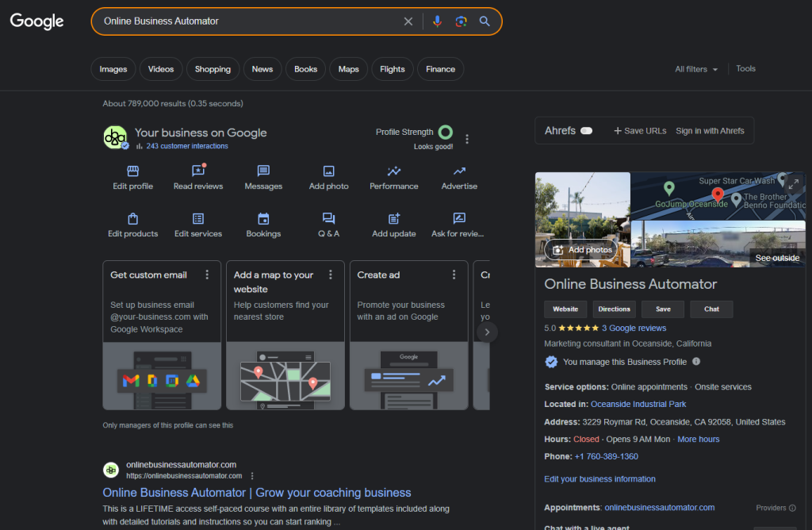Open Bookings calendar icon

(263, 219)
